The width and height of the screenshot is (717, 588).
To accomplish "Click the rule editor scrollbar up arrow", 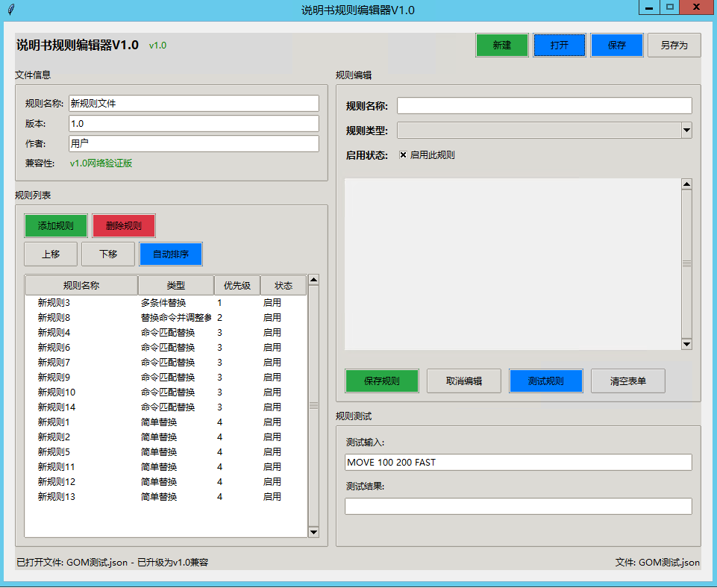I will click(x=686, y=184).
